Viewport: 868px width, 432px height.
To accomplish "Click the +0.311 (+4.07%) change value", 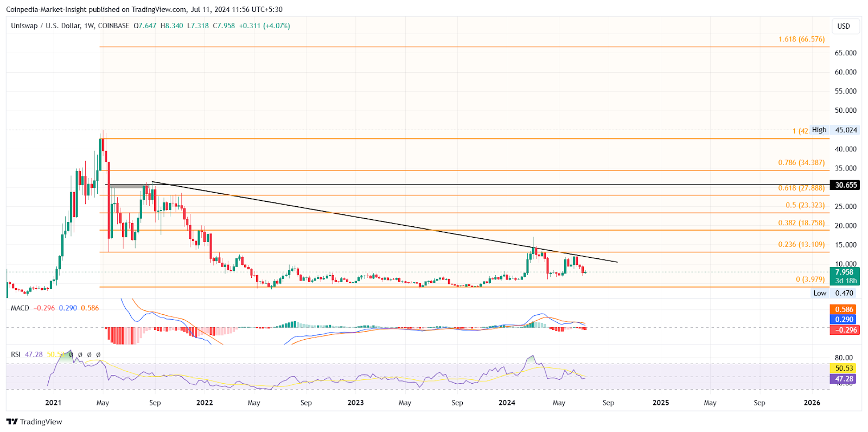I will [x=265, y=26].
